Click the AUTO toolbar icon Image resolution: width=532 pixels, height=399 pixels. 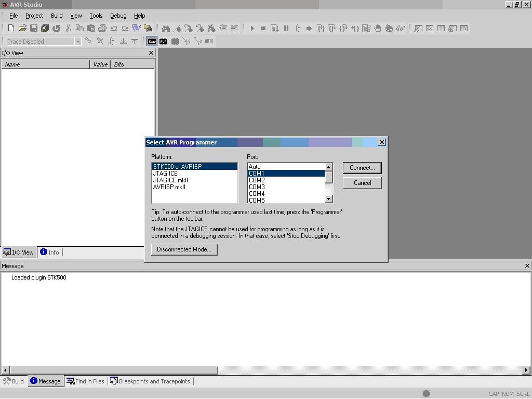(x=209, y=42)
